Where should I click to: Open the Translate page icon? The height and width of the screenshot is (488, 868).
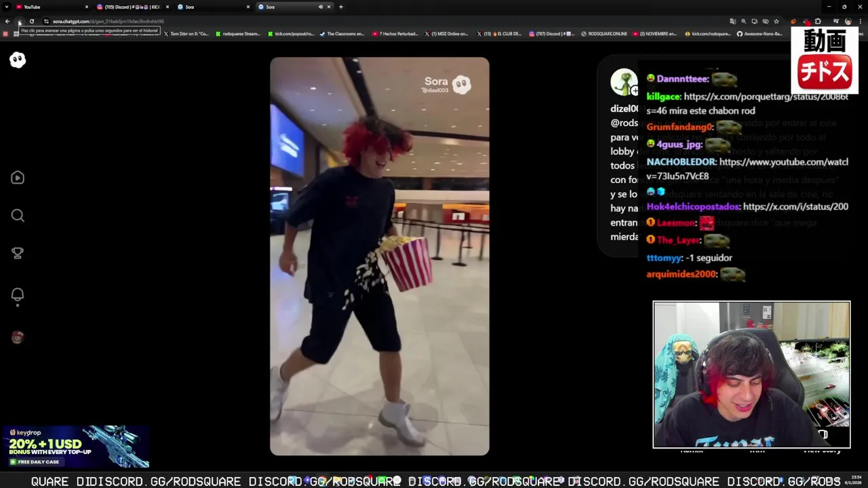point(732,21)
